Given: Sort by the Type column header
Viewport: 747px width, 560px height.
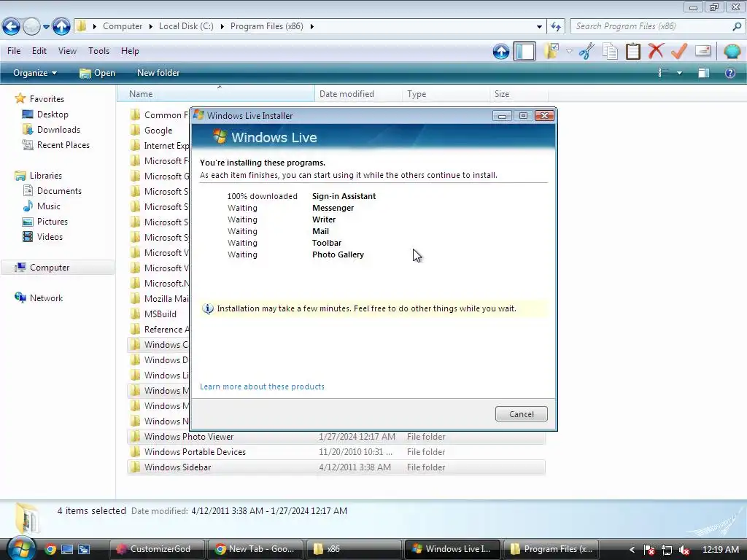Looking at the screenshot, I should pos(446,94).
